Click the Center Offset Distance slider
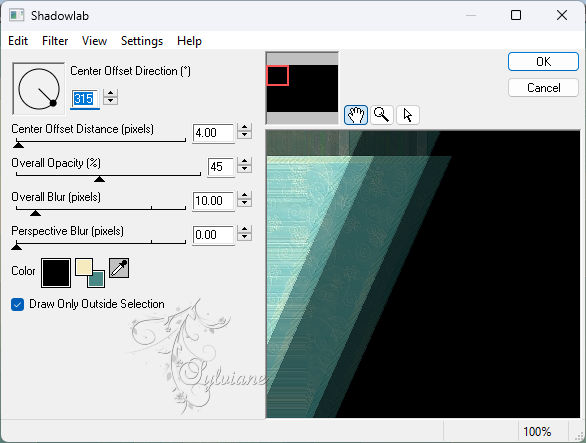The height and width of the screenshot is (443, 586). 101,142
